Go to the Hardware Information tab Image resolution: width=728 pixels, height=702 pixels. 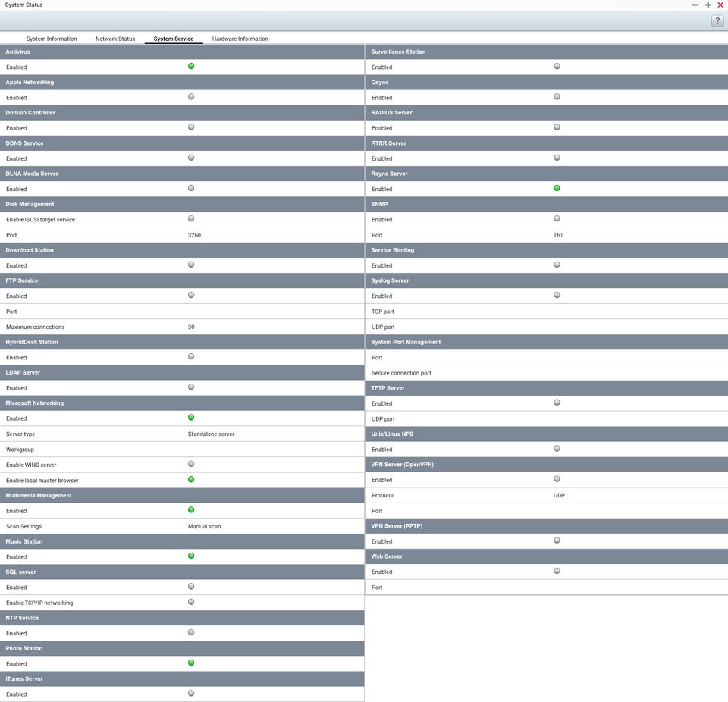(240, 39)
